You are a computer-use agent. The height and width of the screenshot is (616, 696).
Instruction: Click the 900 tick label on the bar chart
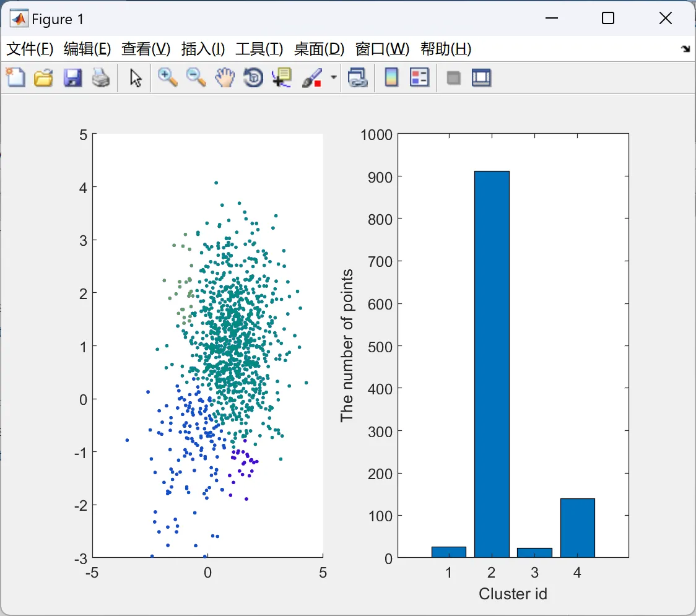click(380, 178)
